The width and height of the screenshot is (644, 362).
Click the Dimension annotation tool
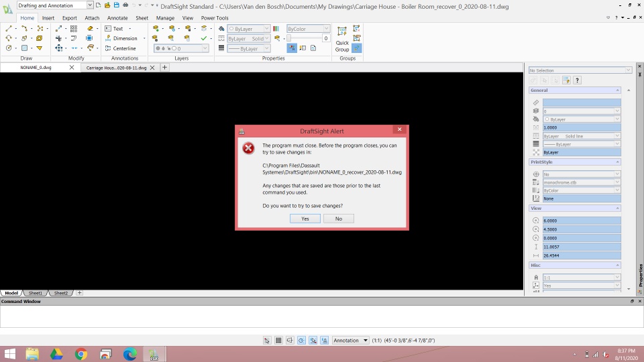pos(121,38)
